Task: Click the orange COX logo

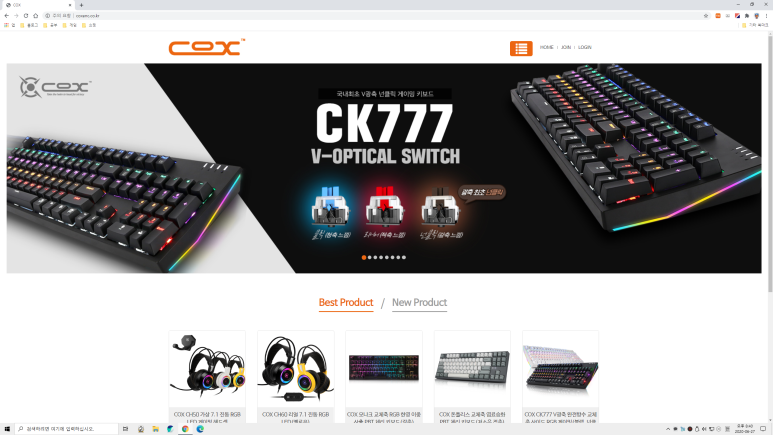Action: pyautogui.click(x=207, y=47)
